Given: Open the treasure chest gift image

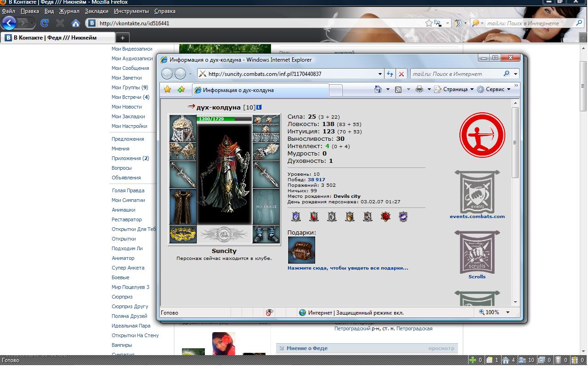Looking at the screenshot, I should (301, 250).
